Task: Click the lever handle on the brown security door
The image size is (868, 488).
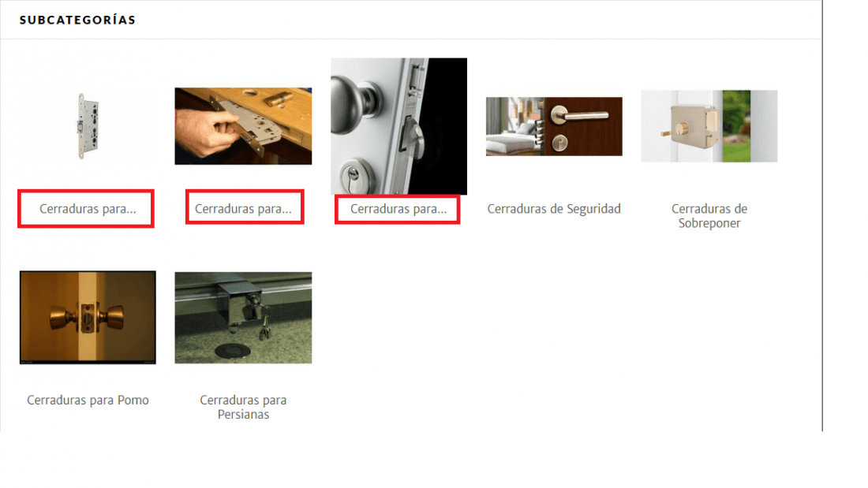Action: [580, 114]
